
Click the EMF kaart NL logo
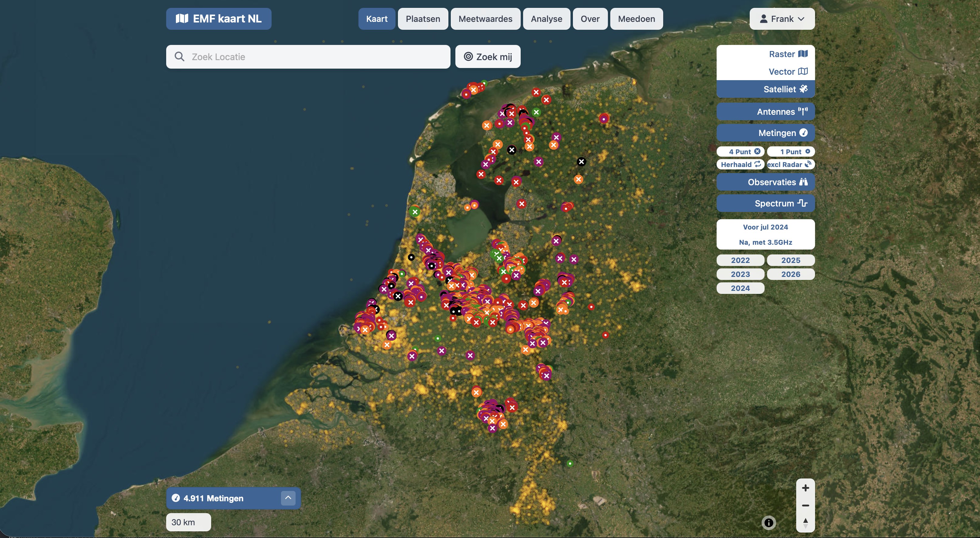pos(218,19)
